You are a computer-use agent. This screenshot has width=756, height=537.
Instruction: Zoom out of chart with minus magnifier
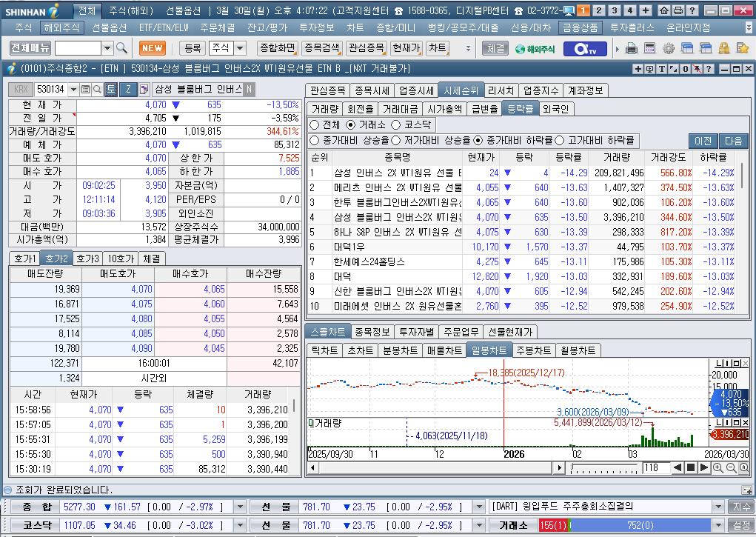[731, 467]
